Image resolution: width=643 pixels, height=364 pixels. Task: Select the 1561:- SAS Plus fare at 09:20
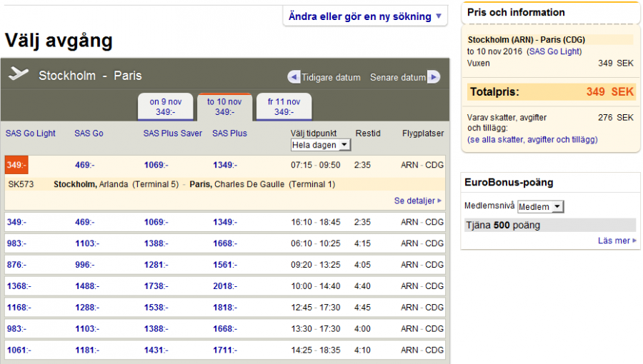point(223,265)
